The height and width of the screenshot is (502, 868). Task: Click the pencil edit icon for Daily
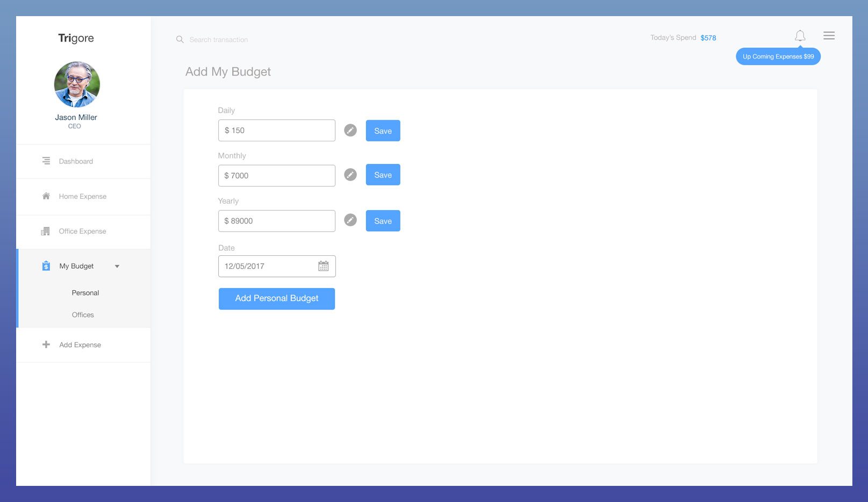tap(350, 131)
